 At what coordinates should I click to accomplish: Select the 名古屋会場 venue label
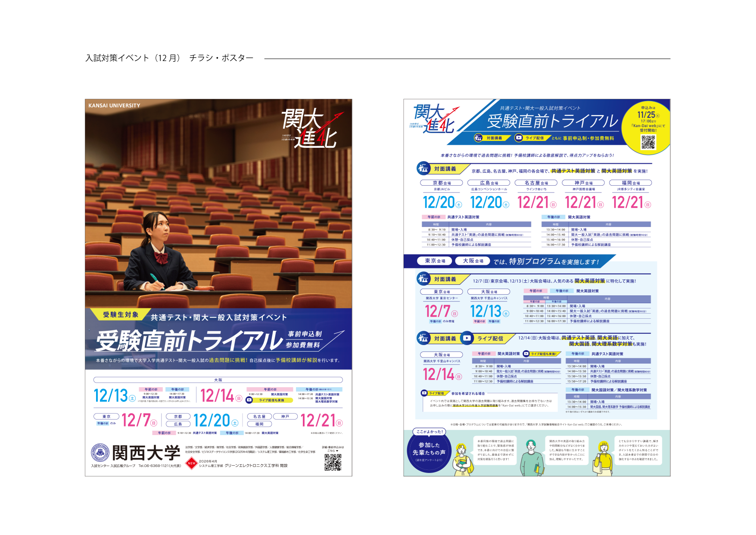point(536,183)
